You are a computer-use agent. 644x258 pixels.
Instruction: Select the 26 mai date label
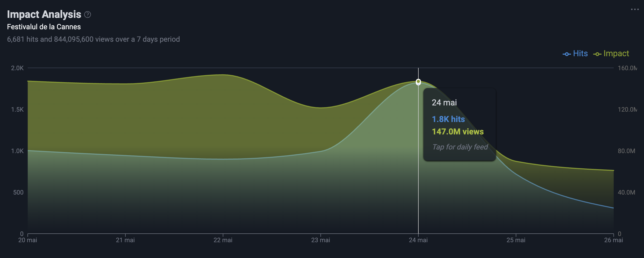coord(613,240)
